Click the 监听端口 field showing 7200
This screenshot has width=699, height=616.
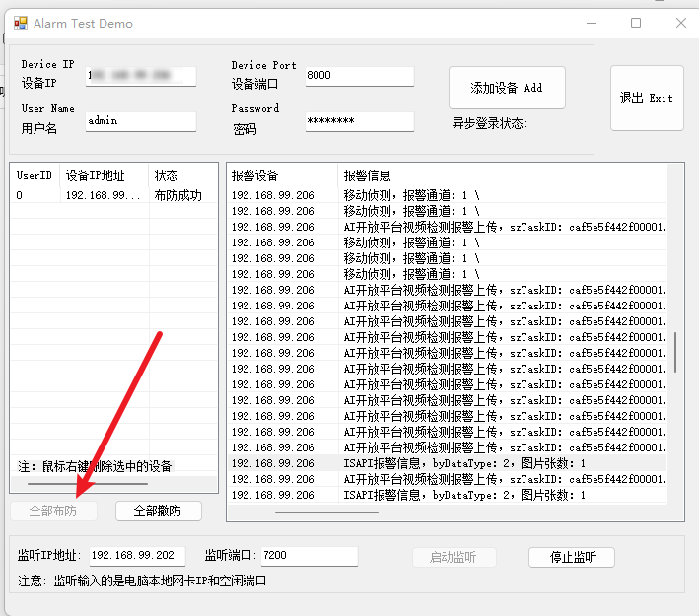[x=309, y=556]
